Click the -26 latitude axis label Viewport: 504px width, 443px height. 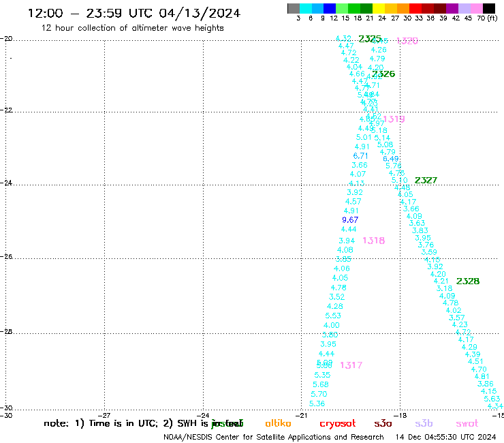pos(6,257)
